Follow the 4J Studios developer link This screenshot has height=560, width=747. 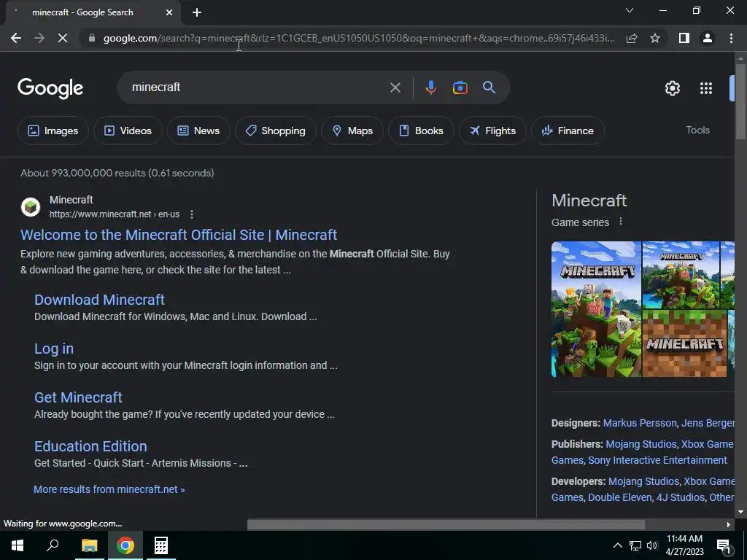pos(680,497)
